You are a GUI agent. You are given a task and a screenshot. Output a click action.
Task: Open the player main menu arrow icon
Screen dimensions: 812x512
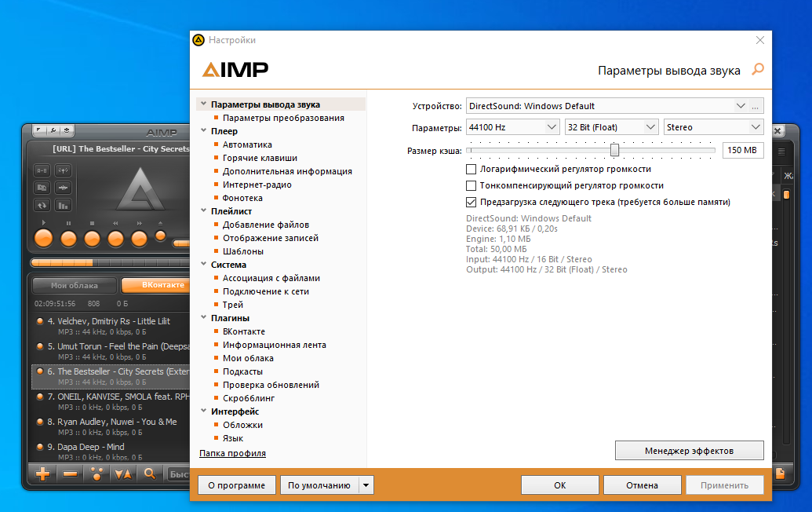coord(39,130)
